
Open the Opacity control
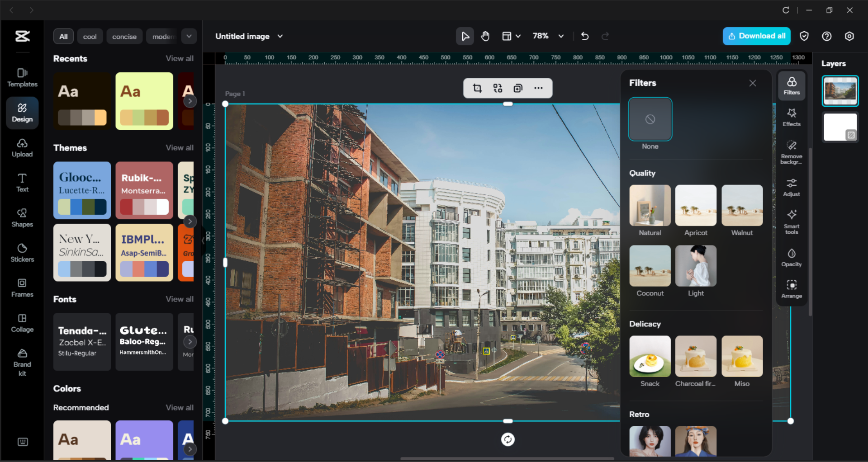[x=791, y=257]
